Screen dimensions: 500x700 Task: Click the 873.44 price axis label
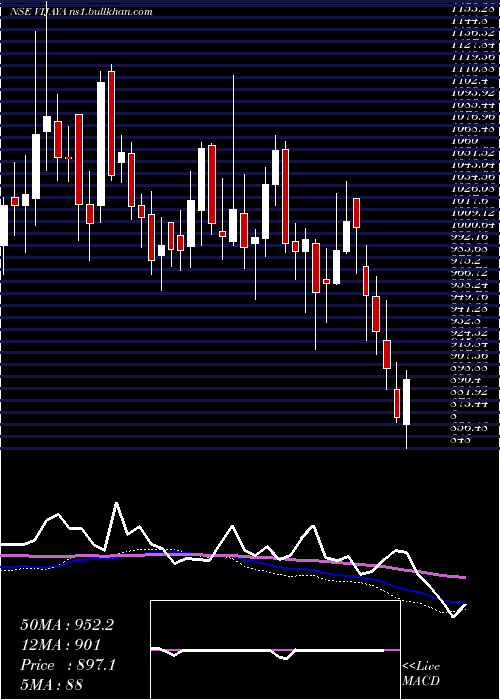pos(471,404)
